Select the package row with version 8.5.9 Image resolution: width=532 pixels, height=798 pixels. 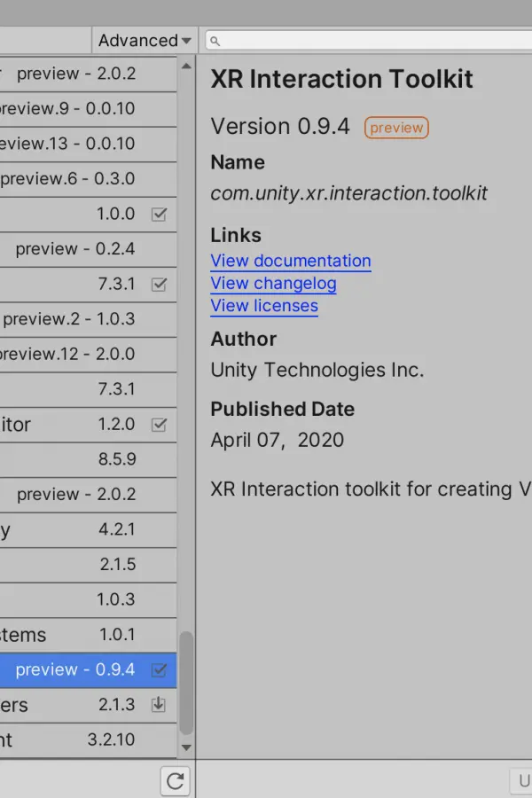[x=88, y=459]
